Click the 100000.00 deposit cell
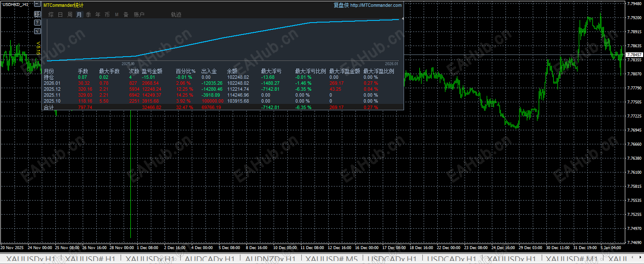This screenshot has height=264, width=644. (x=212, y=101)
